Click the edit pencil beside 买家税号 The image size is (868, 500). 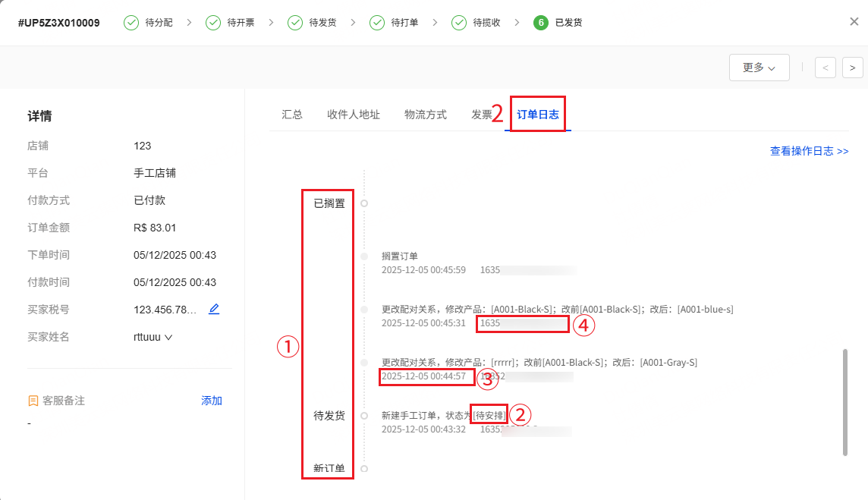pos(214,309)
